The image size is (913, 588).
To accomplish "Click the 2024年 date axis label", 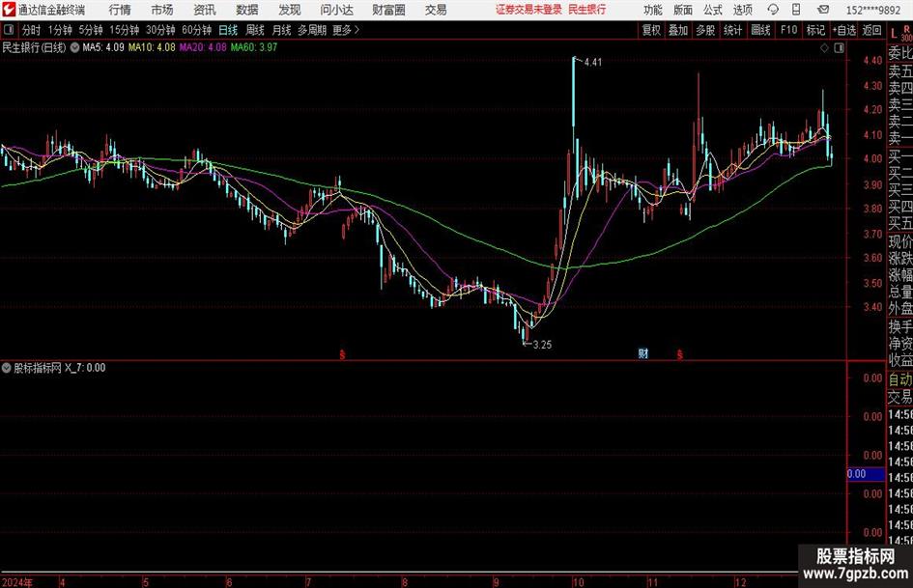I will [x=17, y=582].
